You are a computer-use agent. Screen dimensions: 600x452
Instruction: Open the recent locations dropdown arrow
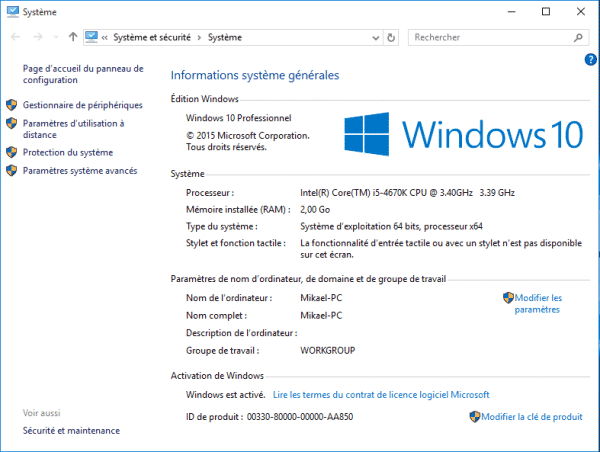pyautogui.click(x=56, y=37)
